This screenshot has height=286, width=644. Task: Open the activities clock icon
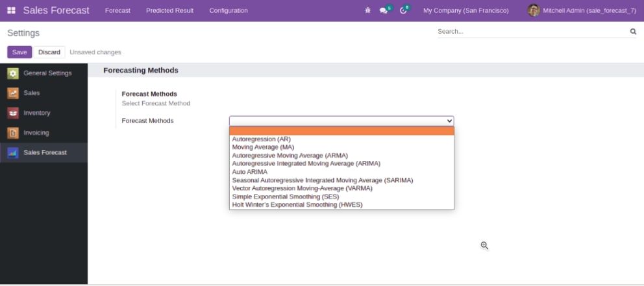click(403, 11)
